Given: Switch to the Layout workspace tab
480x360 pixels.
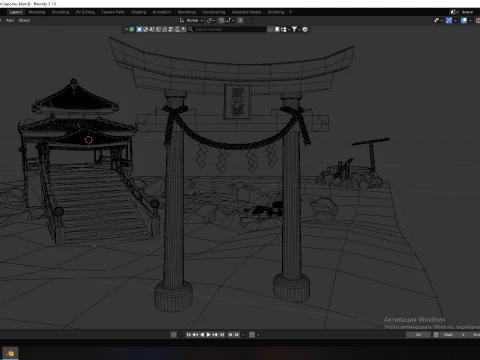Looking at the screenshot, I should pos(16,12).
